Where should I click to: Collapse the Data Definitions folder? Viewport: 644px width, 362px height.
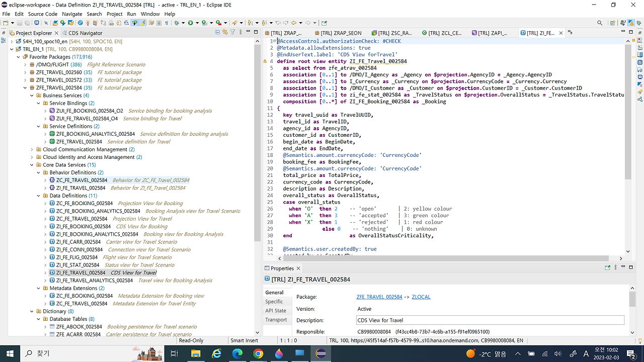(x=39, y=196)
